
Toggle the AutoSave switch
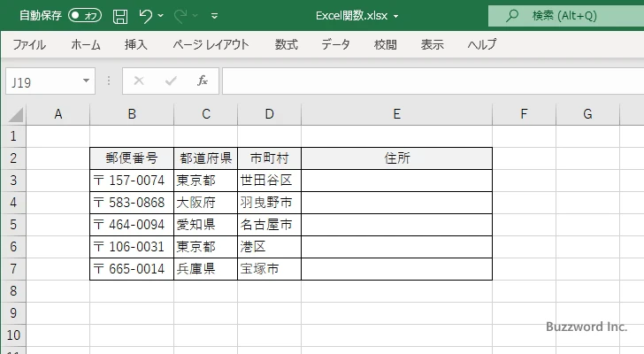85,16
